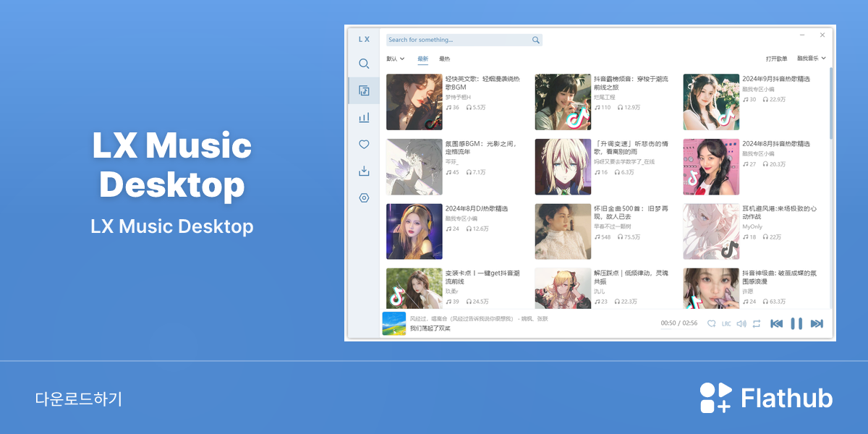Open the settings hexagon sidebar icon
The height and width of the screenshot is (434, 868).
(x=364, y=198)
